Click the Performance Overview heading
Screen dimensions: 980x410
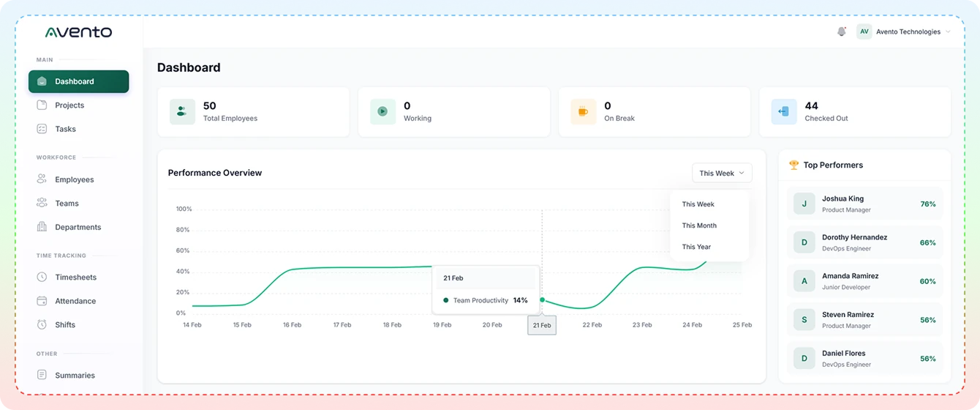215,173
